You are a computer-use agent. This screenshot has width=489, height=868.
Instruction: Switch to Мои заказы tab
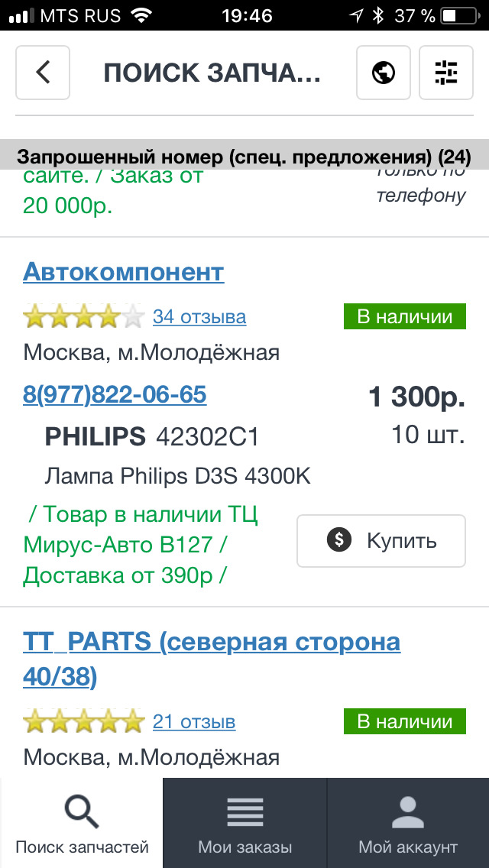[245, 847]
